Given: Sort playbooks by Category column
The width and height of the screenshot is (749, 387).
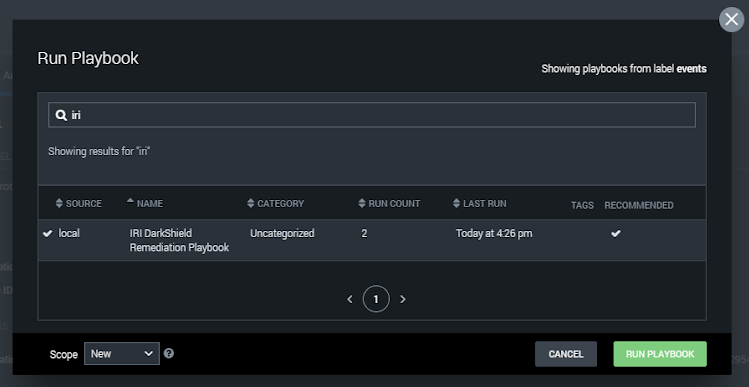Looking at the screenshot, I should pos(276,204).
